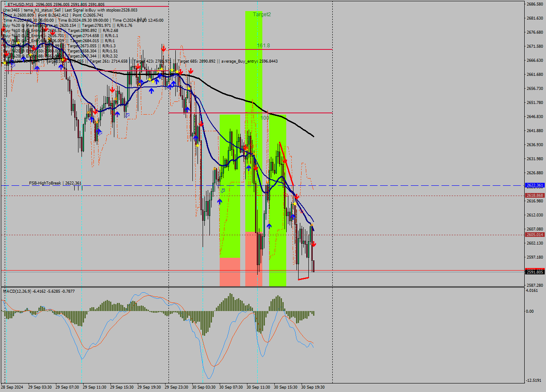Click the 2661.680 price scale value
The image size is (546, 392).
coord(535,75)
